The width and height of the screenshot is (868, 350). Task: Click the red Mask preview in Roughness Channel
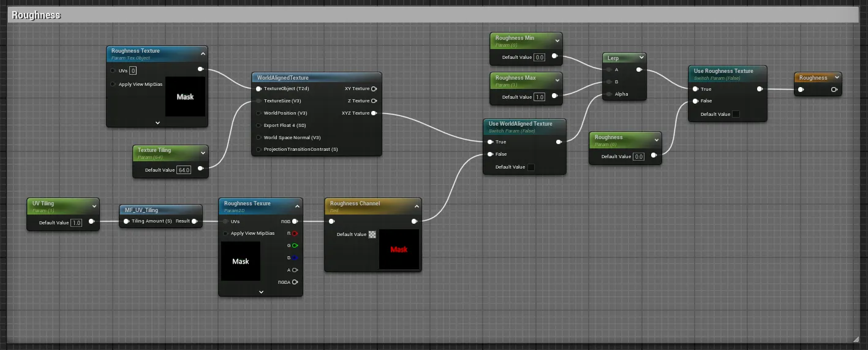[399, 249]
